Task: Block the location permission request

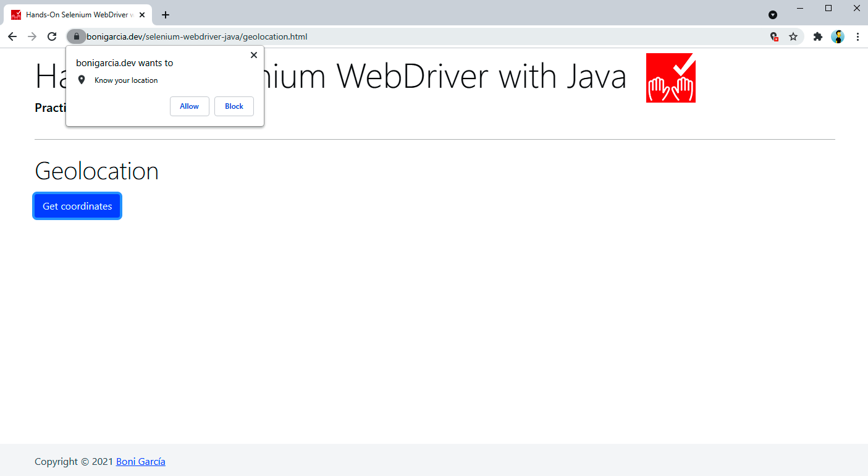Action: [x=234, y=106]
